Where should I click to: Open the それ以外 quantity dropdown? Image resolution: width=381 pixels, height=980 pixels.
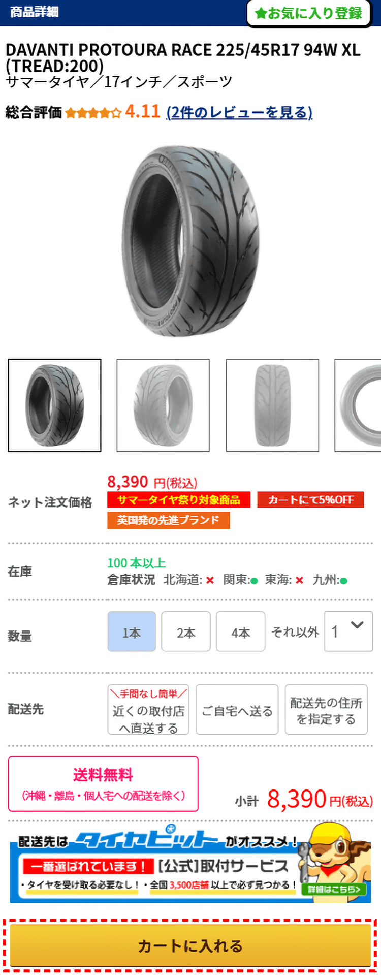[x=348, y=631]
